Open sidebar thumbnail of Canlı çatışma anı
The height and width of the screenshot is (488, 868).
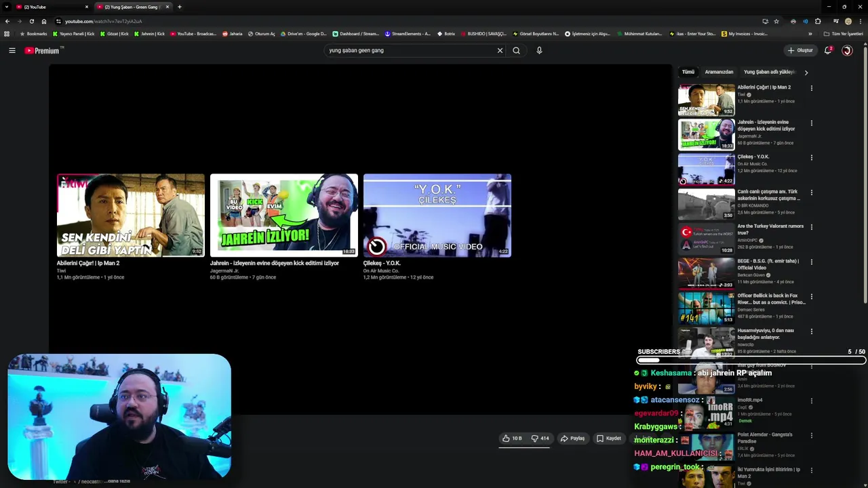click(706, 204)
